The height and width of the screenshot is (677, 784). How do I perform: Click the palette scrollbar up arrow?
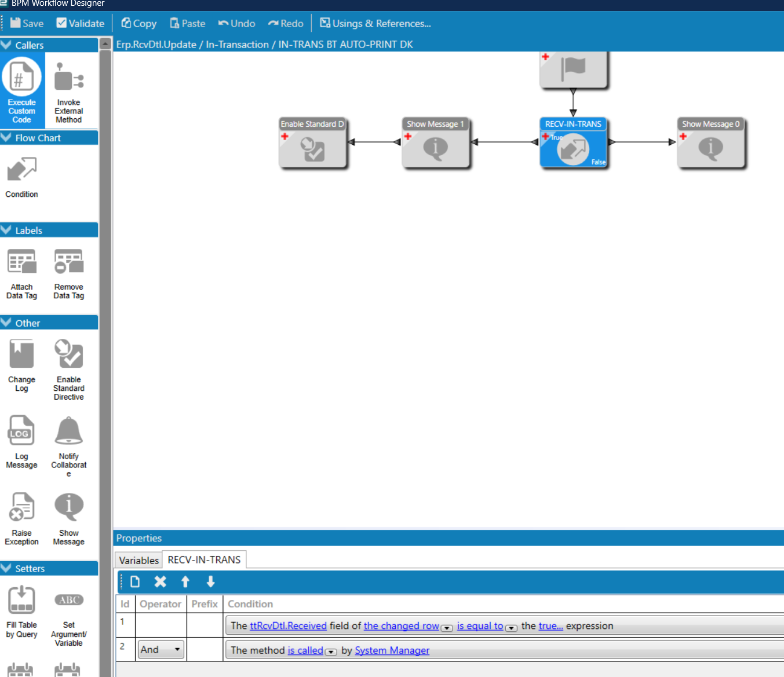click(105, 44)
